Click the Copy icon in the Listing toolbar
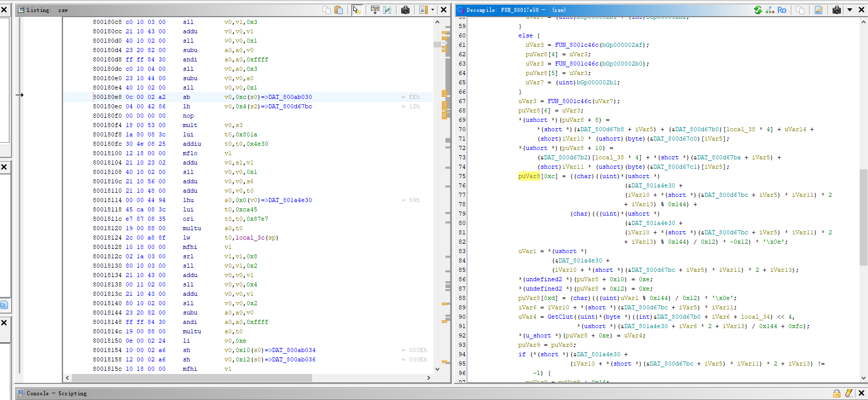Image resolution: width=868 pixels, height=400 pixels. [327, 10]
